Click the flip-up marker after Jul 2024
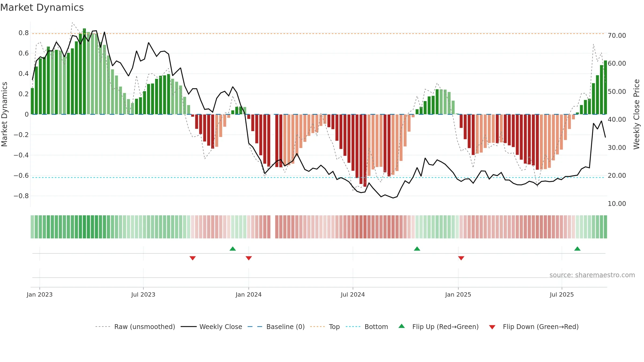 tap(417, 249)
